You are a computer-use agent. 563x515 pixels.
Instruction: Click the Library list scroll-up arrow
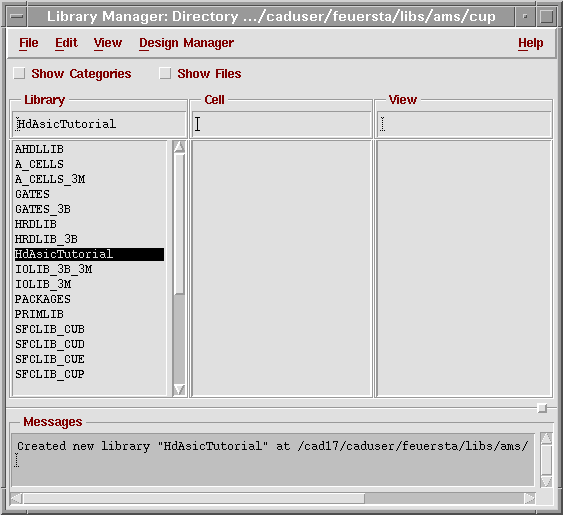[x=179, y=147]
